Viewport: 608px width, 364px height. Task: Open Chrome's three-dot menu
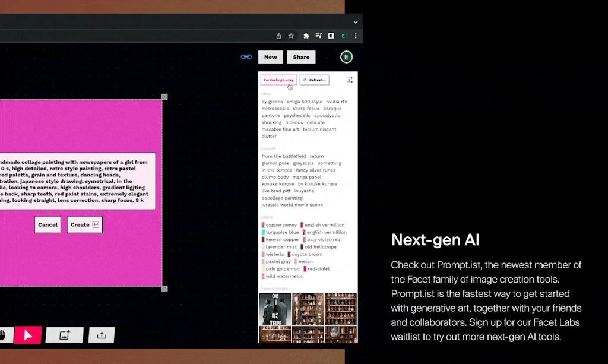tap(355, 36)
